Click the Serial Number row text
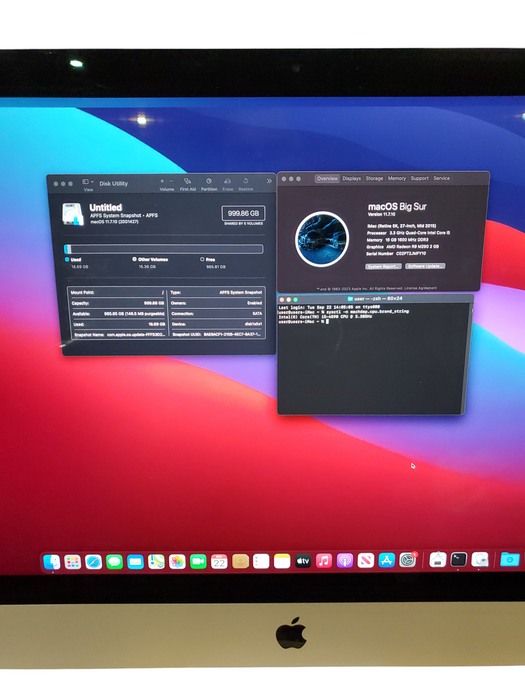The height and width of the screenshot is (700, 525). 396,253
